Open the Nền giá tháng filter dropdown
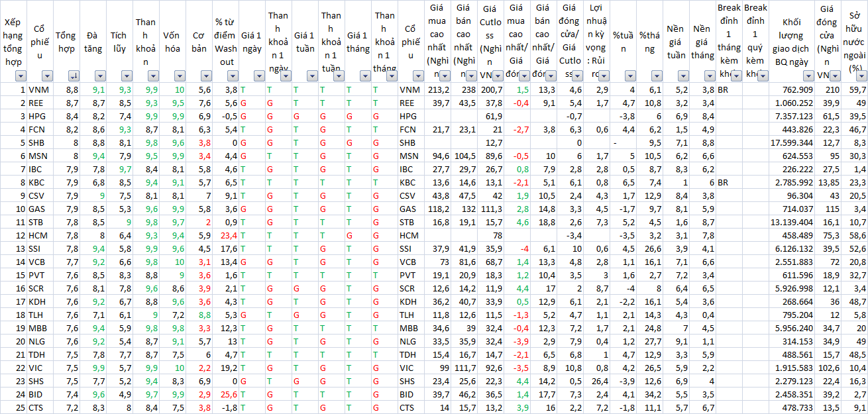Screen dimensions: 868x414 (710, 76)
